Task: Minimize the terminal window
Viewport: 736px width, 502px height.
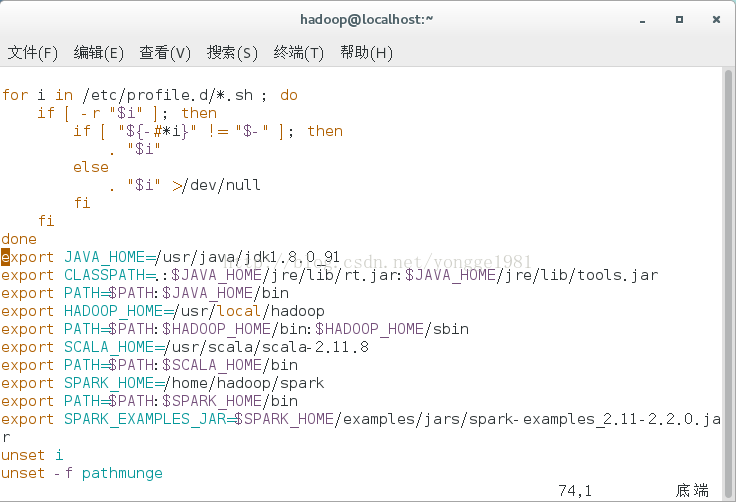Action: coord(642,20)
